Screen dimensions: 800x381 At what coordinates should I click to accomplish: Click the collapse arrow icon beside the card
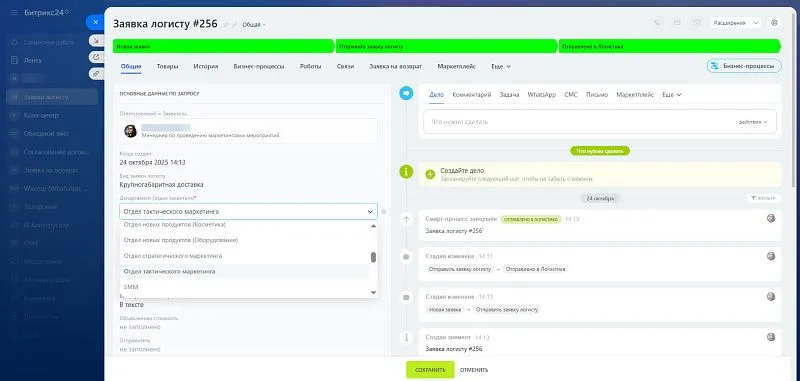coord(96,41)
